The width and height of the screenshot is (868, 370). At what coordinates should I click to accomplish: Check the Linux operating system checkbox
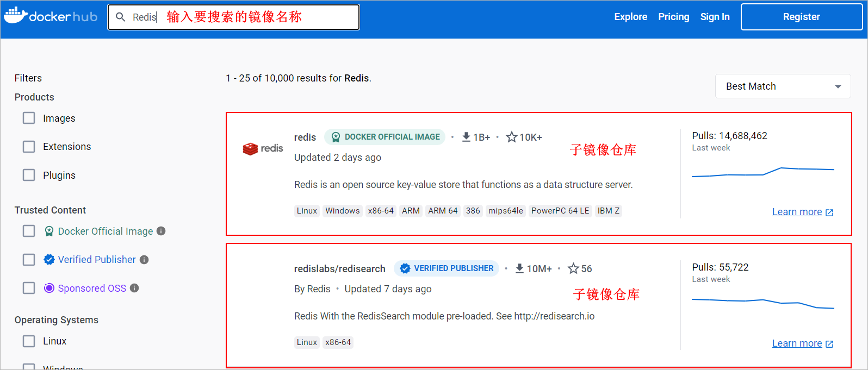(x=29, y=341)
